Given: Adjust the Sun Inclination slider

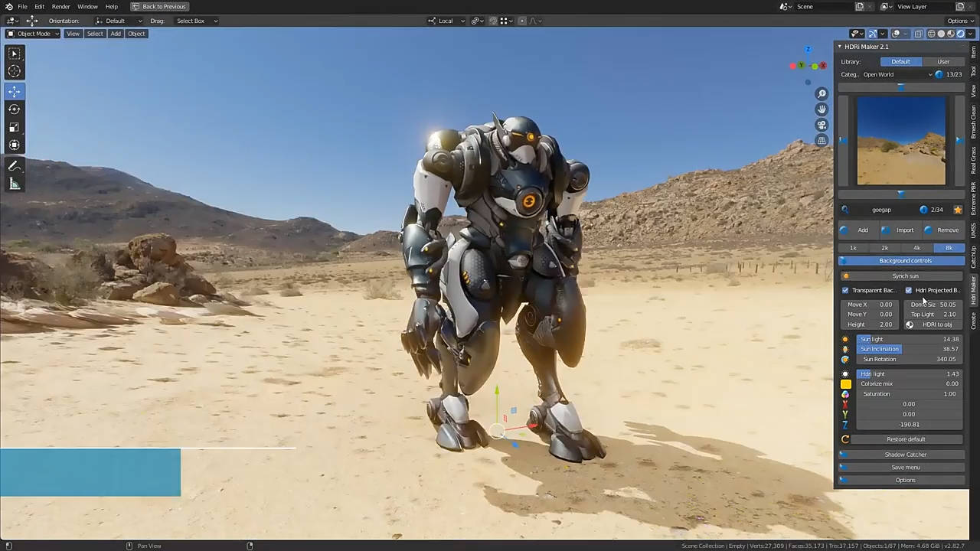Looking at the screenshot, I should click(908, 349).
